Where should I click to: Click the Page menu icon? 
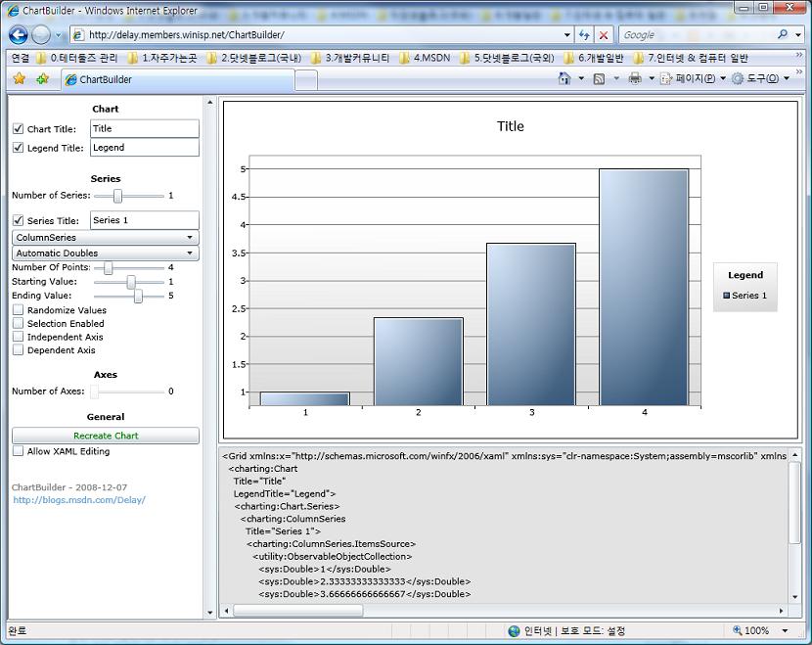pyautogui.click(x=666, y=78)
